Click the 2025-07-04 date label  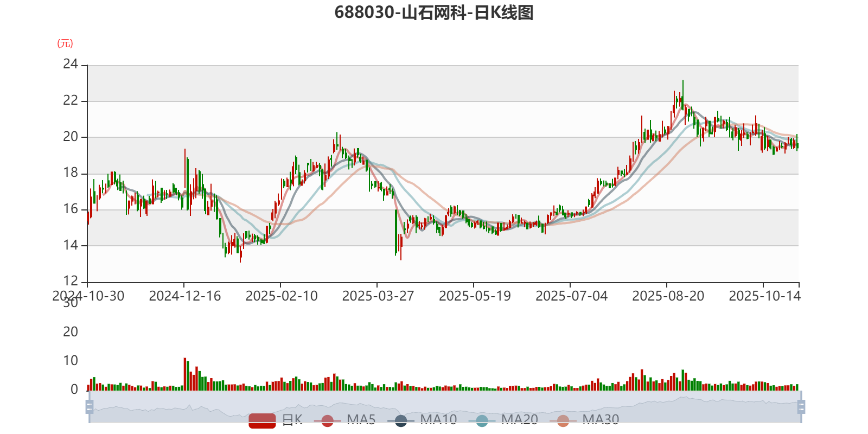pos(571,296)
